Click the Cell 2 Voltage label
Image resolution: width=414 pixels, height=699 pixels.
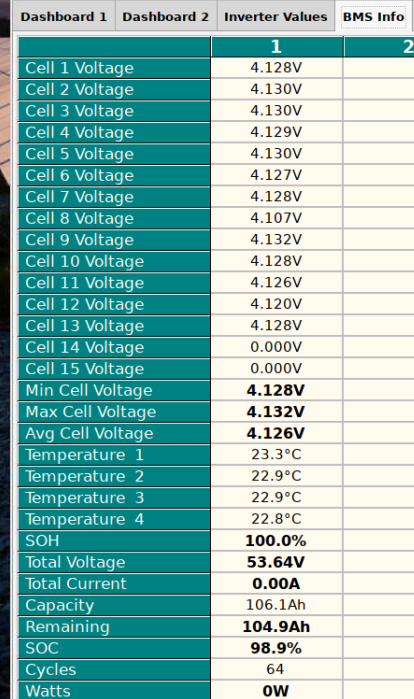click(x=79, y=90)
